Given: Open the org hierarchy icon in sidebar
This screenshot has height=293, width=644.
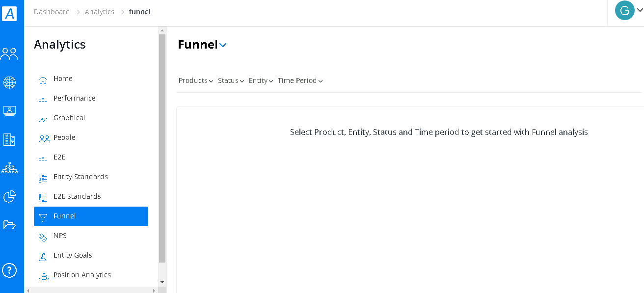Looking at the screenshot, I should pyautogui.click(x=9, y=168).
